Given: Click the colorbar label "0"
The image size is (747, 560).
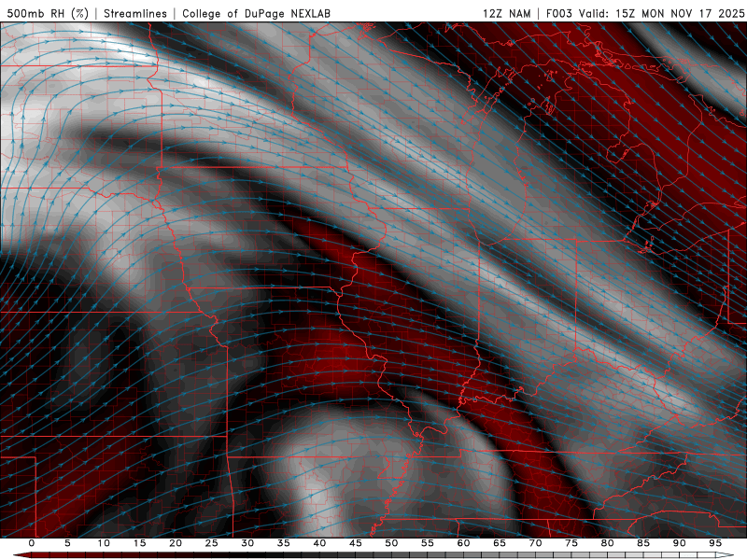Looking at the screenshot, I should pyautogui.click(x=32, y=543).
